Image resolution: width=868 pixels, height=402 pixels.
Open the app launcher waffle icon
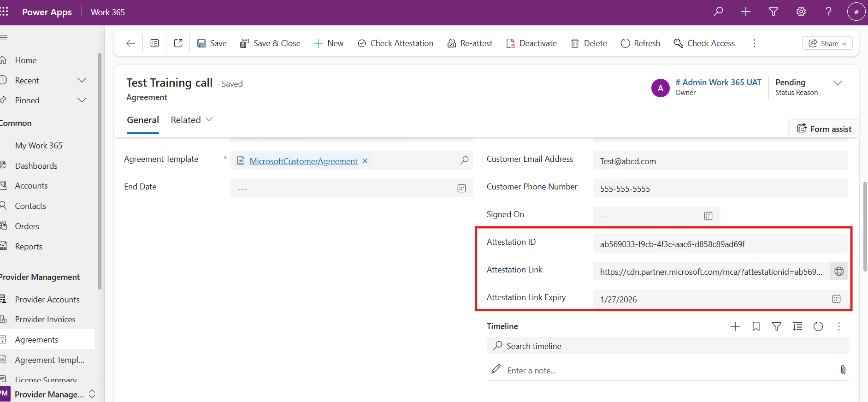tap(4, 12)
